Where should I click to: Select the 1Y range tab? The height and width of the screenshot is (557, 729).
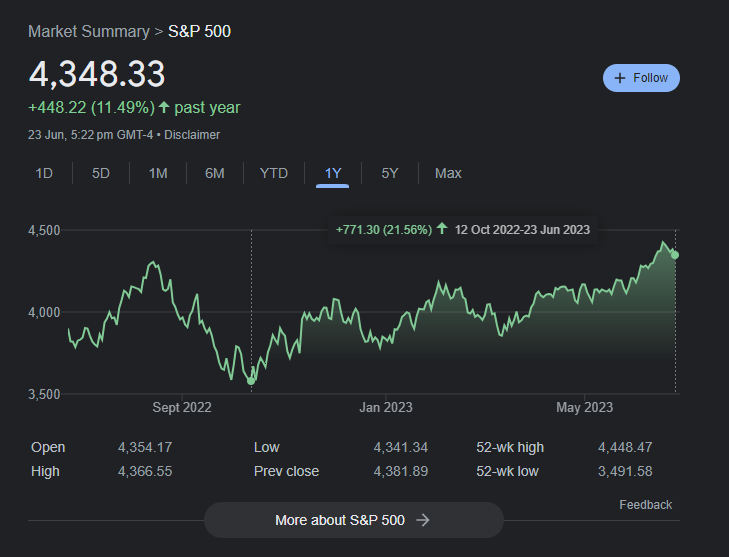[333, 173]
